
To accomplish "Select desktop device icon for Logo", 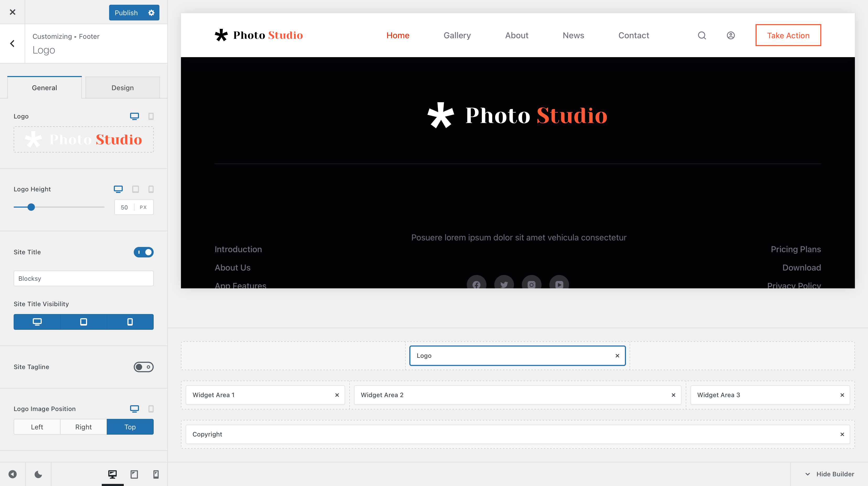I will pos(135,116).
